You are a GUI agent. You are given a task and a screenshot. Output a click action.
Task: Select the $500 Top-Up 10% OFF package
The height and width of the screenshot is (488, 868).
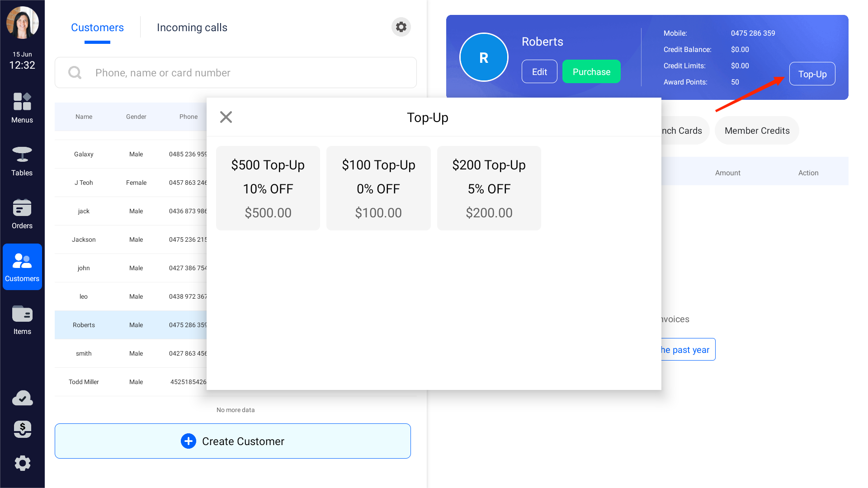coord(268,188)
